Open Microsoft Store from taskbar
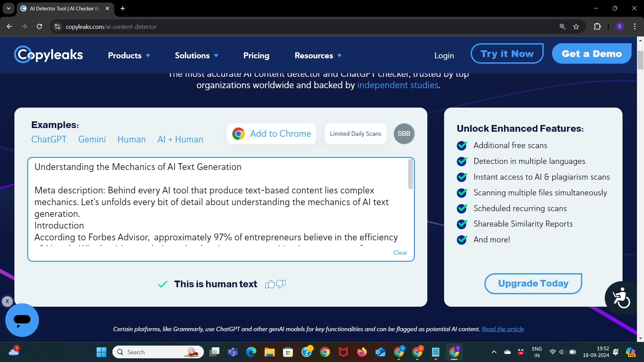Image resolution: width=644 pixels, height=362 pixels. [x=288, y=352]
